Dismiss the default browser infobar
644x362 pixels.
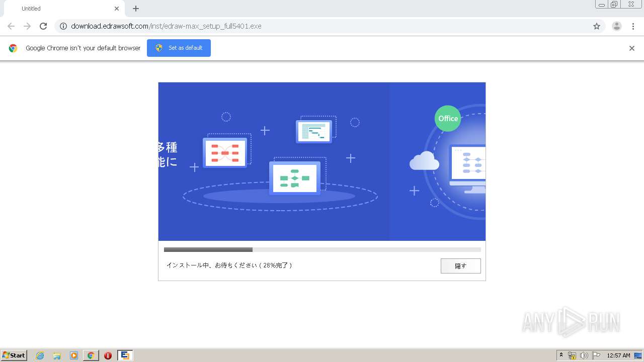[632, 48]
